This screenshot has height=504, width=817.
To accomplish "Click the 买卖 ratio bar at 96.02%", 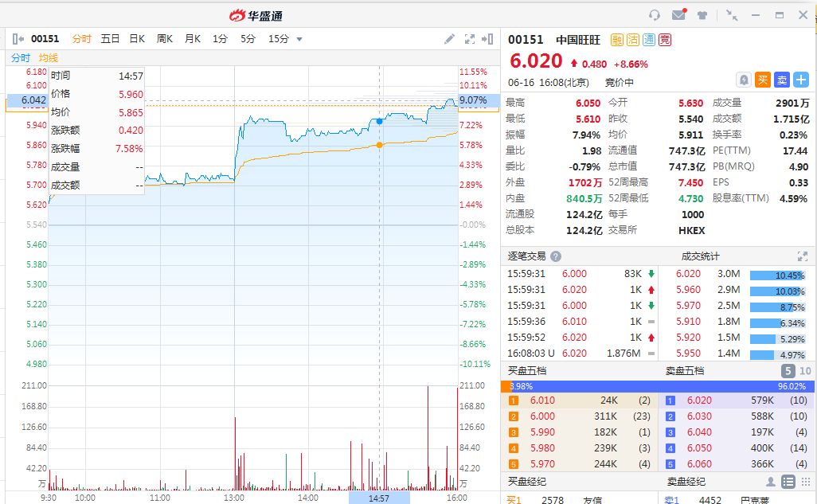I will coord(664,386).
